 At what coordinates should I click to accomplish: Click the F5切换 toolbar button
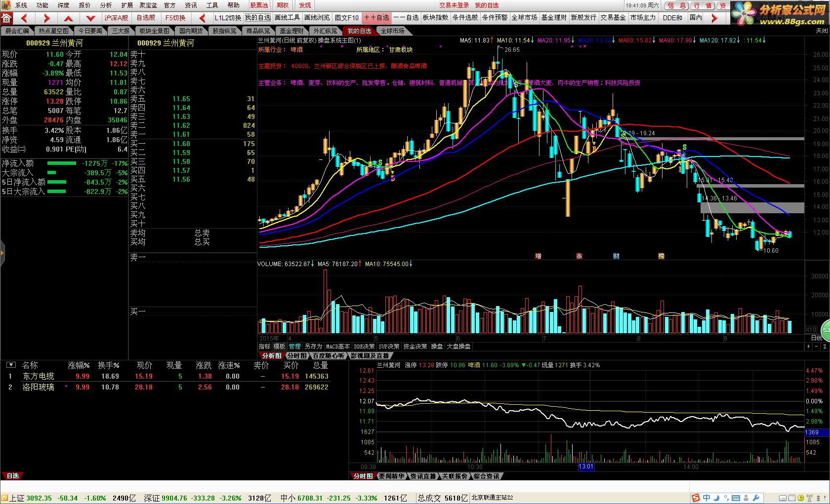[175, 18]
